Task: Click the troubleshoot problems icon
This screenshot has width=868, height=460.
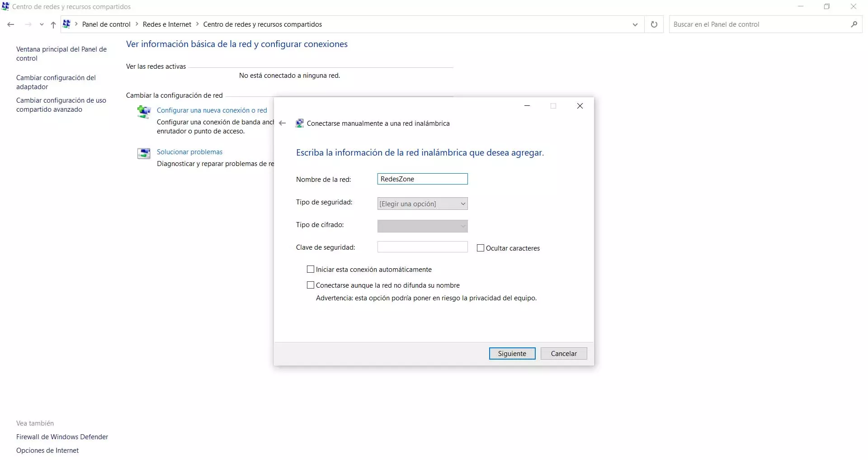Action: tap(144, 153)
